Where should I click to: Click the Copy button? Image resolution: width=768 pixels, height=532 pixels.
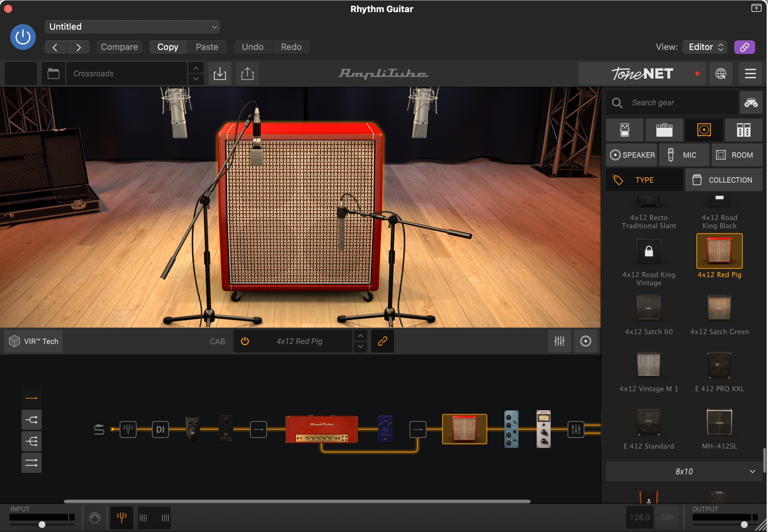pos(168,47)
